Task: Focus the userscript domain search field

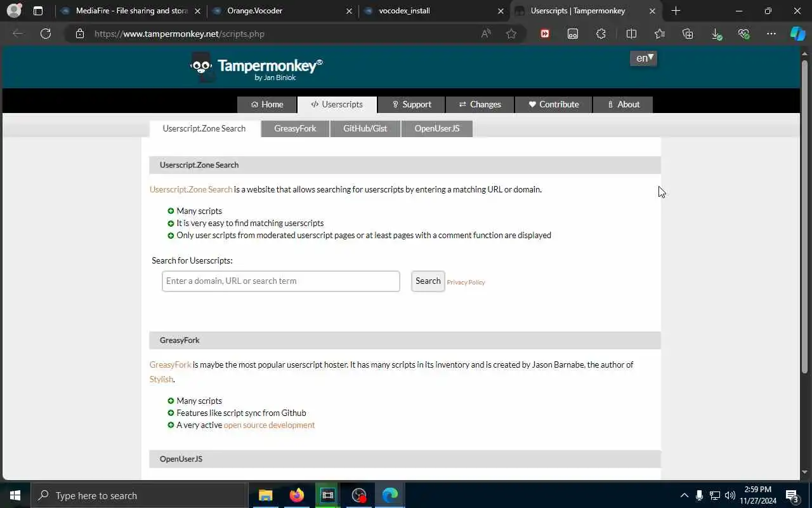Action: (x=281, y=281)
